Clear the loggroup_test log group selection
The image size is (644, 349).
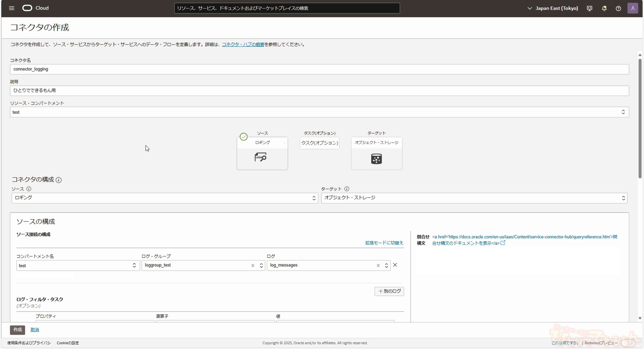coord(253,266)
